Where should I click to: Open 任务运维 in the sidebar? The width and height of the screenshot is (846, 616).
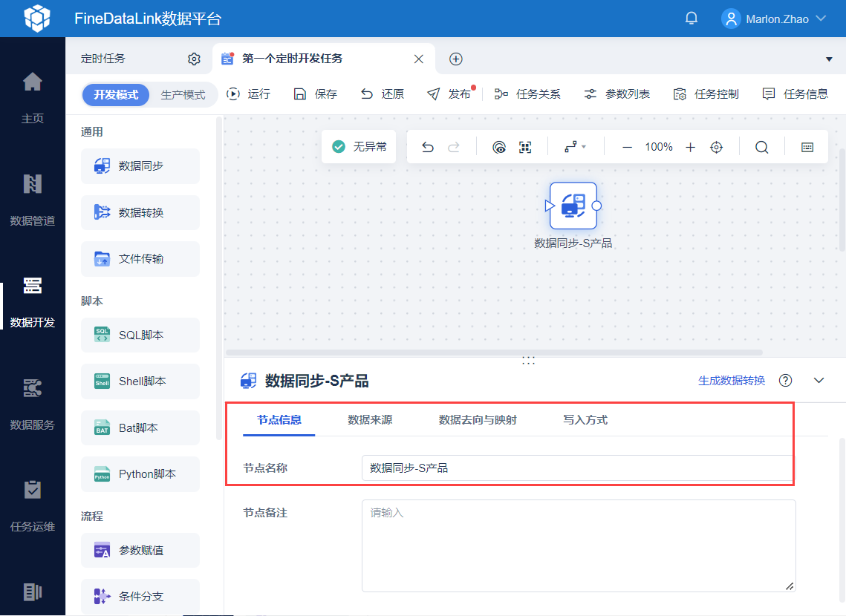point(33,506)
